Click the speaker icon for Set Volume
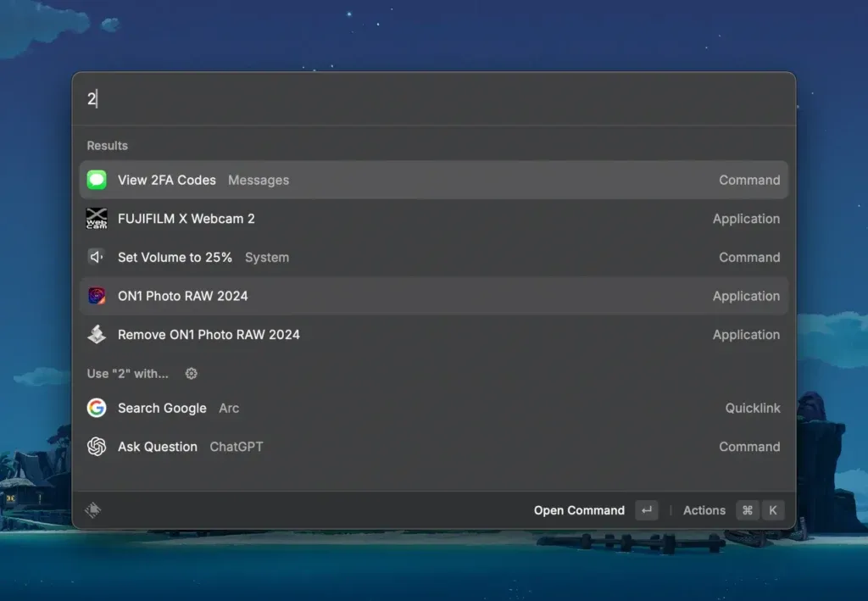This screenshot has width=868, height=601. click(x=97, y=257)
